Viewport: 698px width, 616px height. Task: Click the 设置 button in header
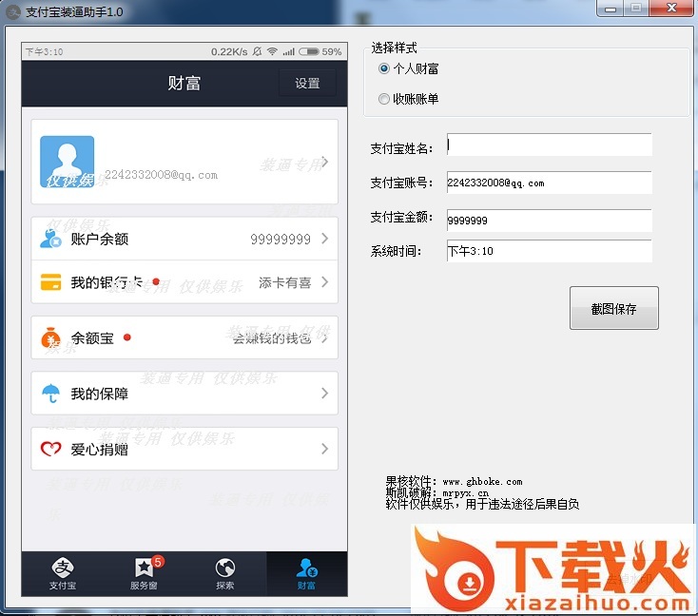coord(307,83)
